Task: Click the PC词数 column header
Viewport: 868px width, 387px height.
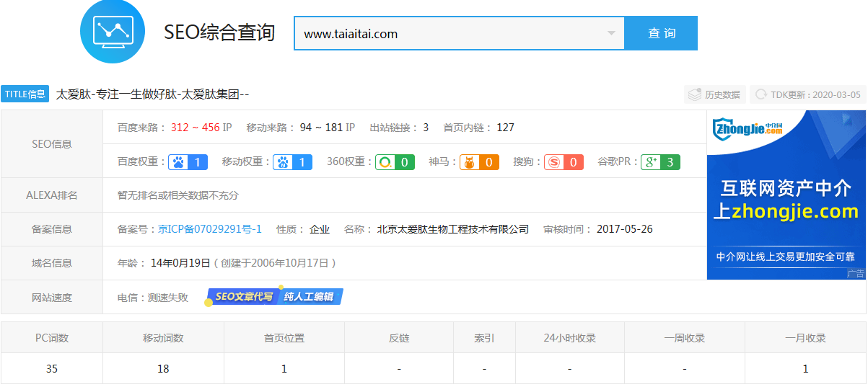Action: coord(52,338)
